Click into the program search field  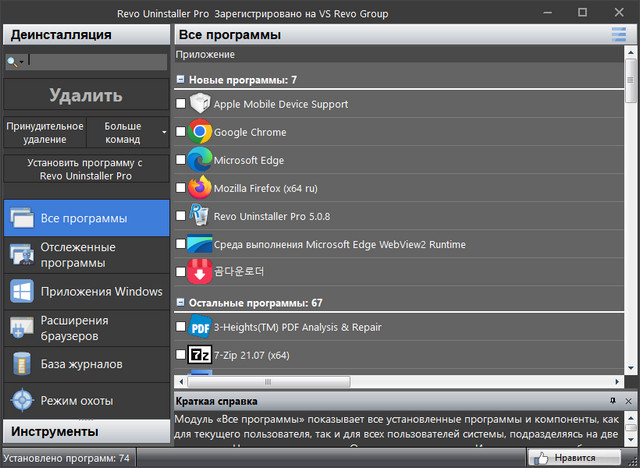pyautogui.click(x=95, y=61)
